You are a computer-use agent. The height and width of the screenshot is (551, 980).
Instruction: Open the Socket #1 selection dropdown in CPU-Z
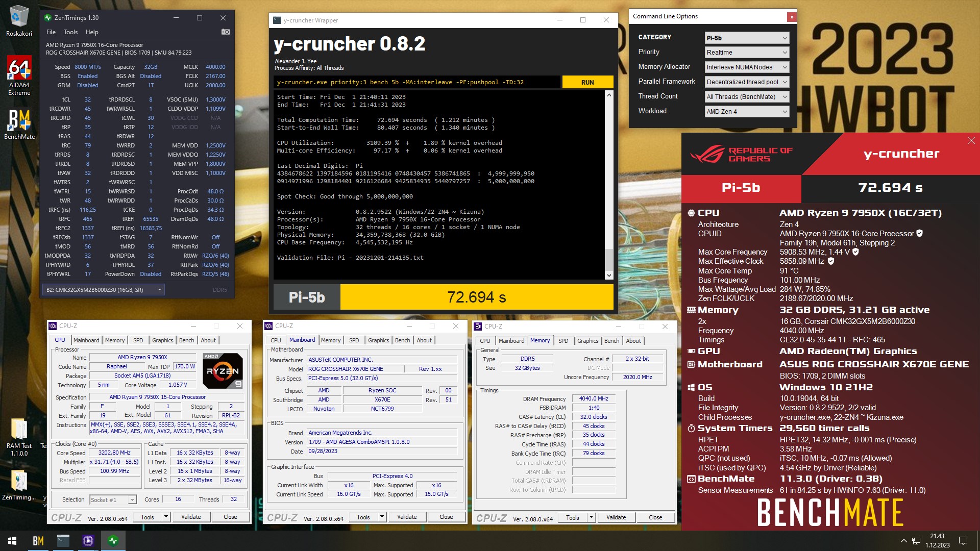(113, 500)
